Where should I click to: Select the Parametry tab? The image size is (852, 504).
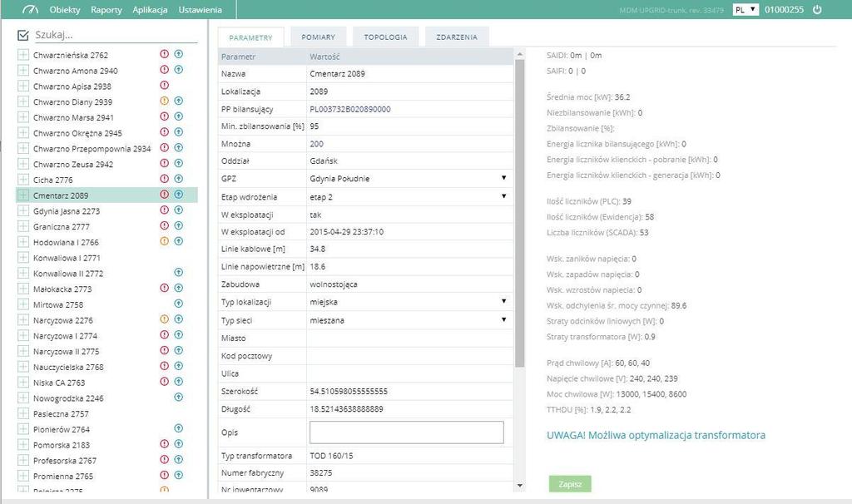point(250,37)
